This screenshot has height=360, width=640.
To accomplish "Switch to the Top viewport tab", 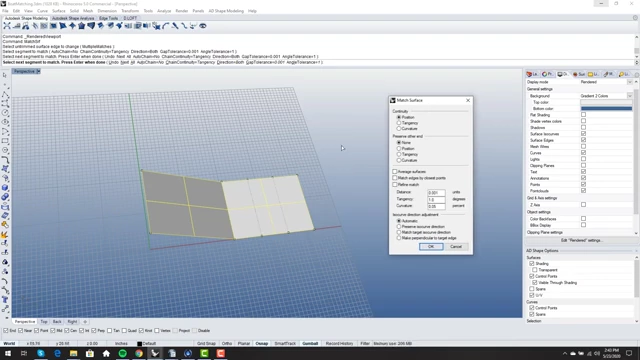I will [x=44, y=322].
